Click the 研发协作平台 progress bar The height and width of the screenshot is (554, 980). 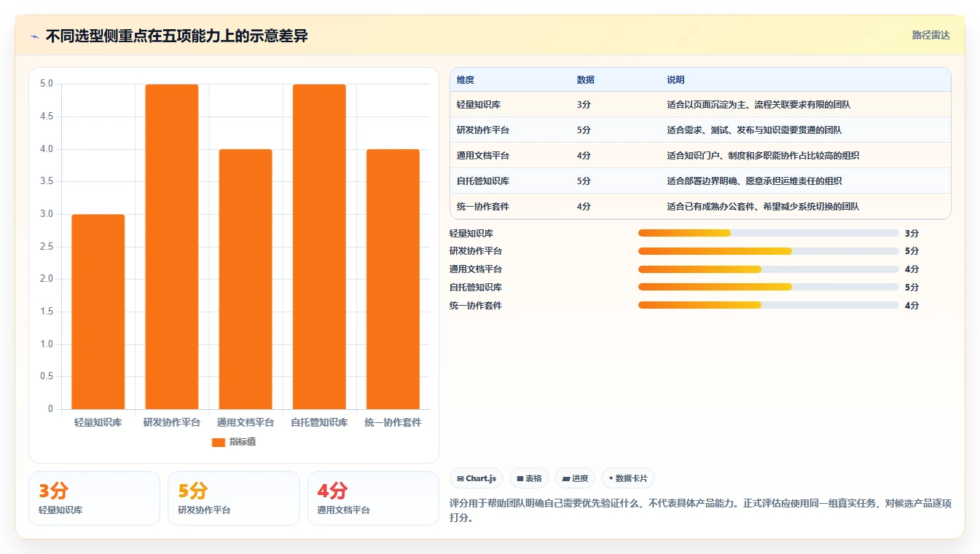pos(768,251)
